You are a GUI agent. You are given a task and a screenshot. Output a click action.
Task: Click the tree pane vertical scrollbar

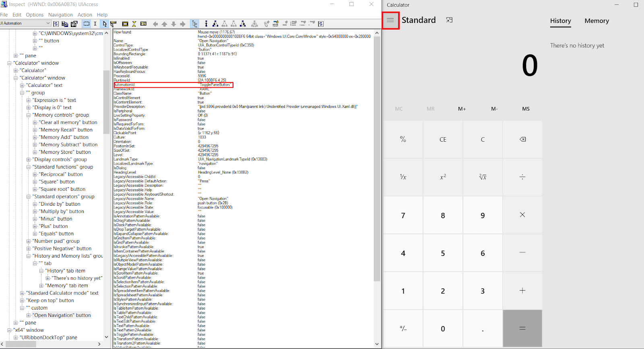(106, 102)
